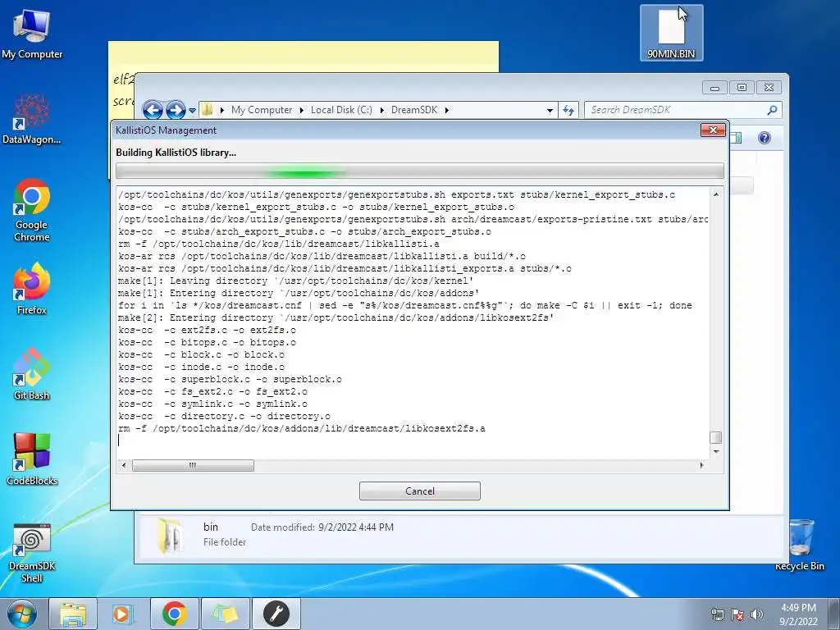Open the DataWagon desktop shortcut
840x630 pixels.
(32, 118)
